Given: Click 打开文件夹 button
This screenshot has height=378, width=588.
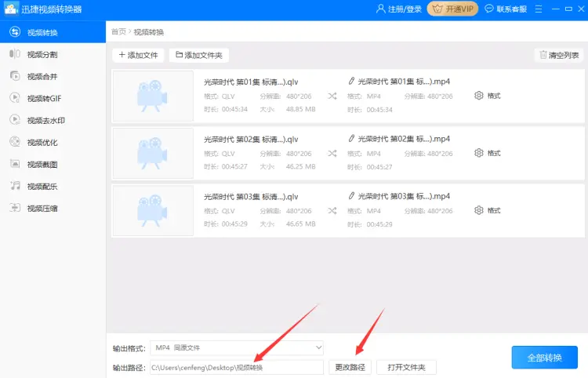Looking at the screenshot, I should coord(406,367).
